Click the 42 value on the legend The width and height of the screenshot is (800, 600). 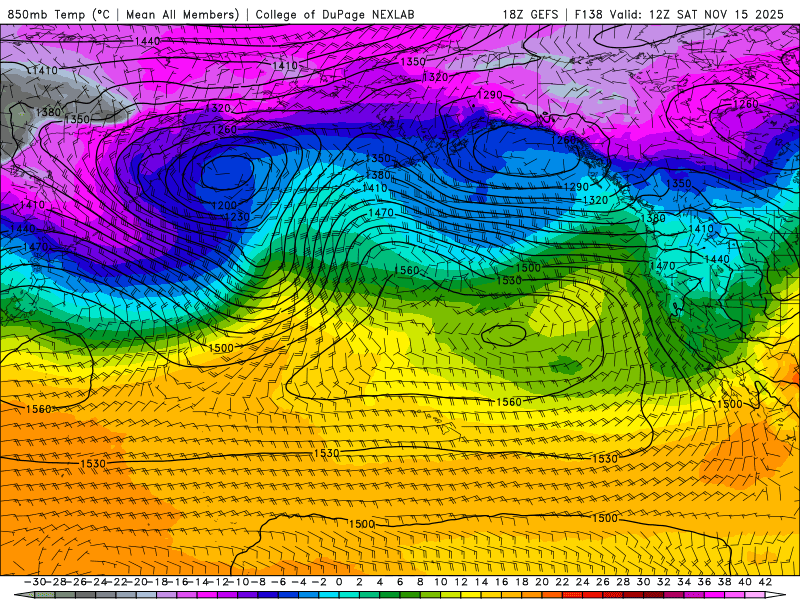click(x=765, y=582)
